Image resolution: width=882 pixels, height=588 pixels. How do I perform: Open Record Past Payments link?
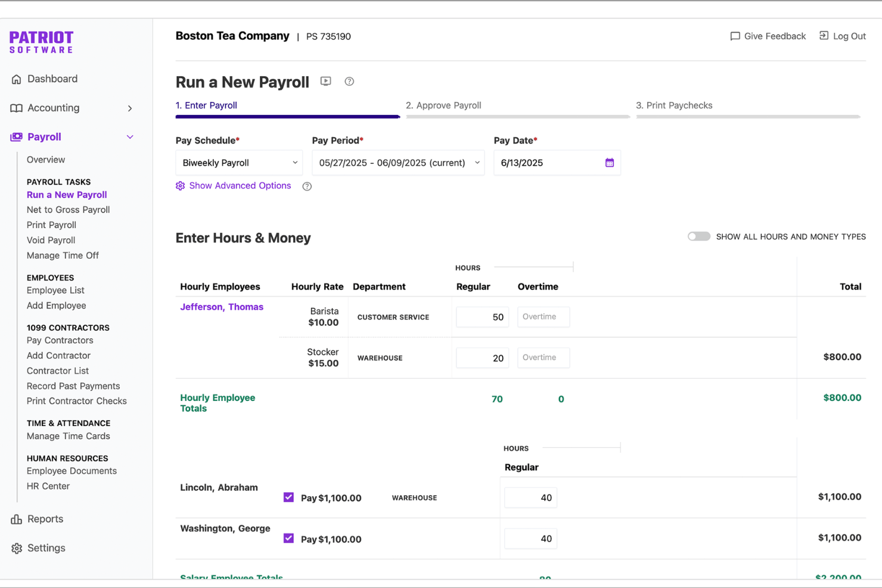point(73,386)
